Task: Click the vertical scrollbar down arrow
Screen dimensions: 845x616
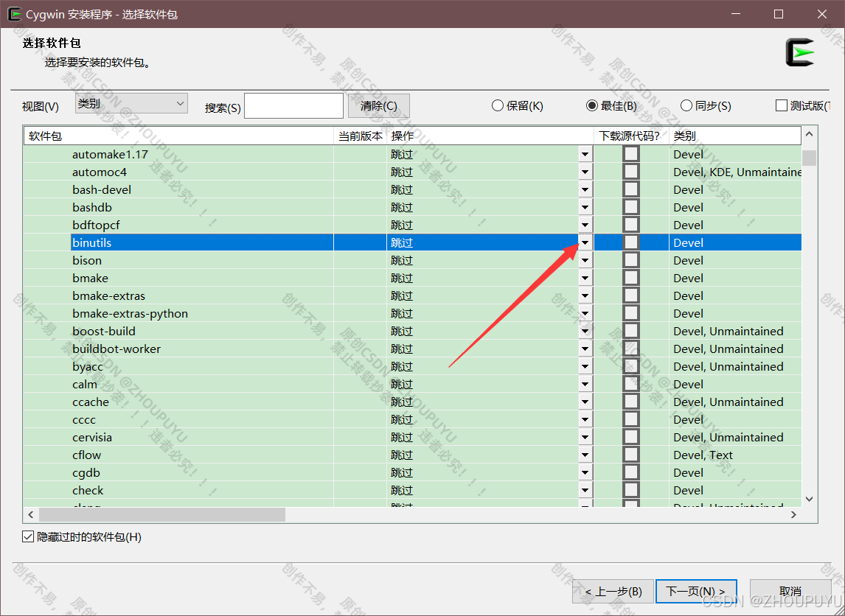Action: click(x=809, y=499)
